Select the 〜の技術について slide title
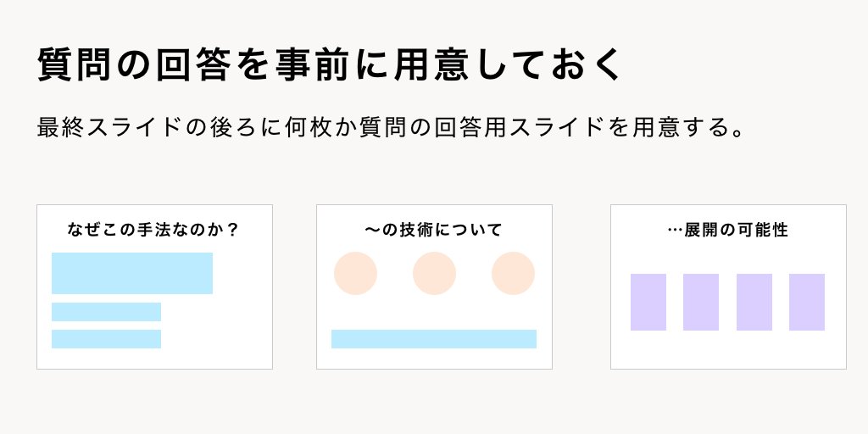The height and width of the screenshot is (434, 868). 434,229
